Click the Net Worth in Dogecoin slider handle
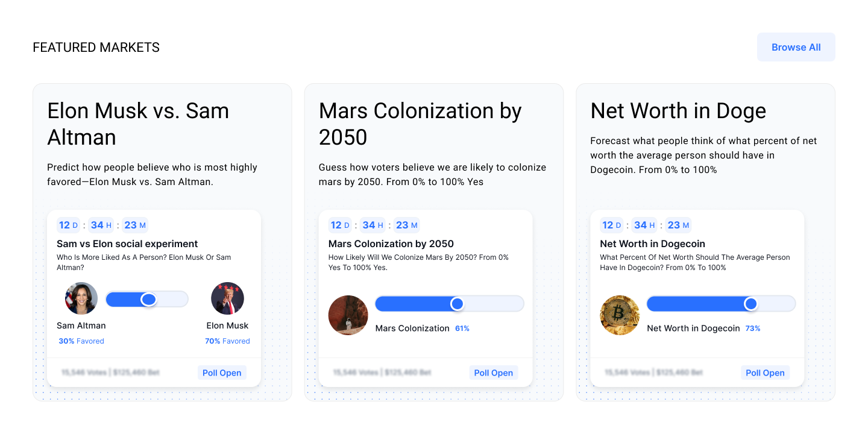Viewport: 868px width, 434px height. (750, 304)
